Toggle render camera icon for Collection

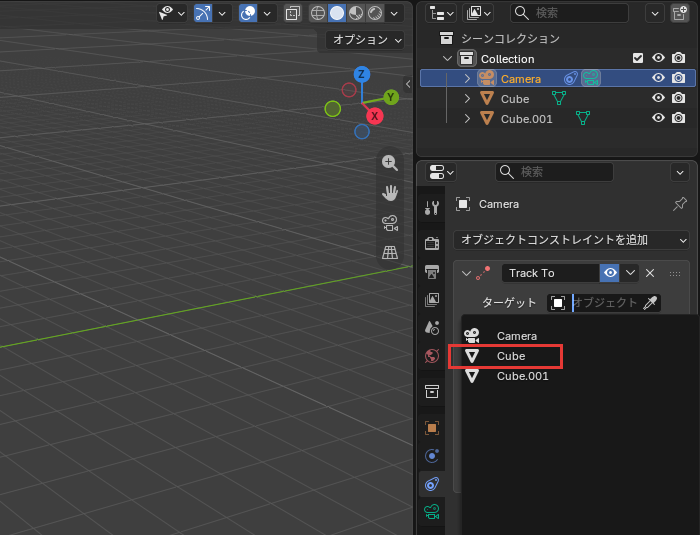click(x=679, y=58)
